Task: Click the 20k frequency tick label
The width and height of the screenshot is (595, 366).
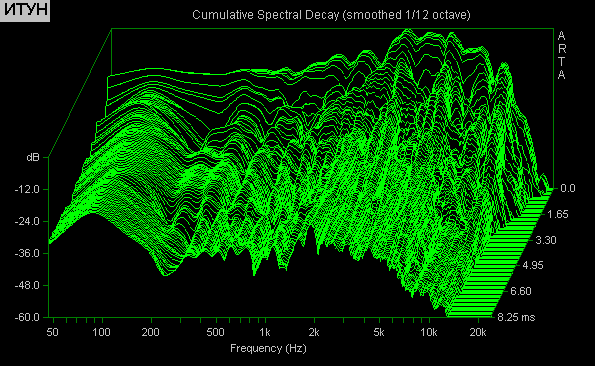Action: [x=478, y=332]
